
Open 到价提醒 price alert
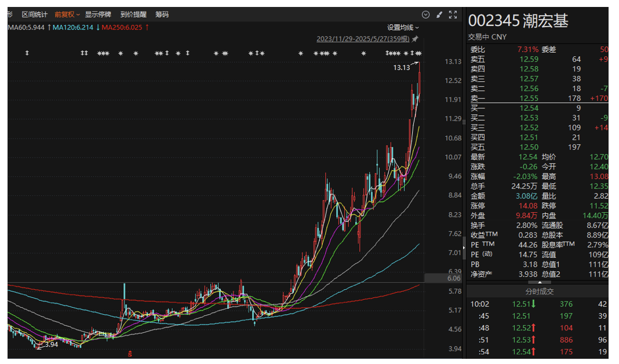(x=133, y=14)
